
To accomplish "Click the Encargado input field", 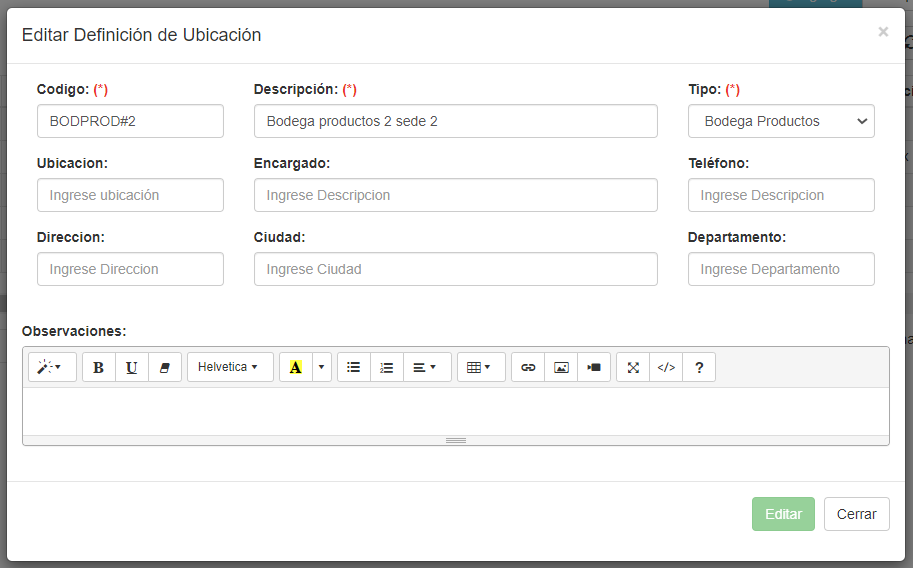I will coord(455,195).
